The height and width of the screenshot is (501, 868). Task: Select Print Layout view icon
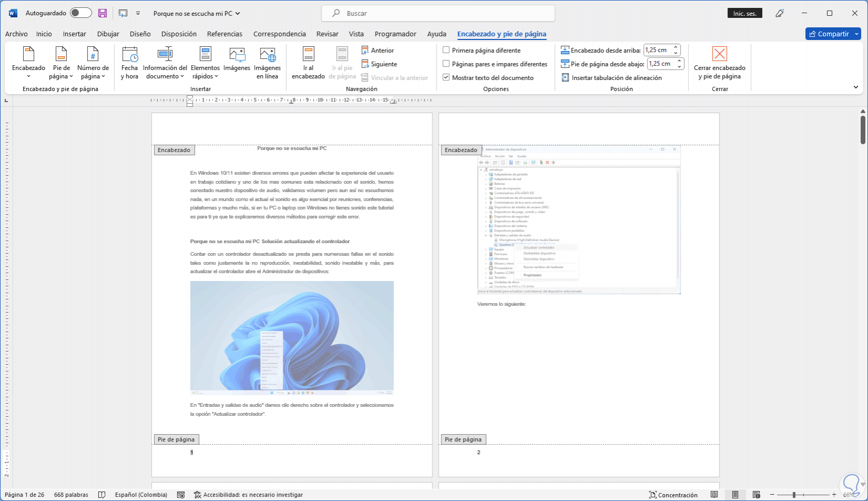tap(735, 495)
